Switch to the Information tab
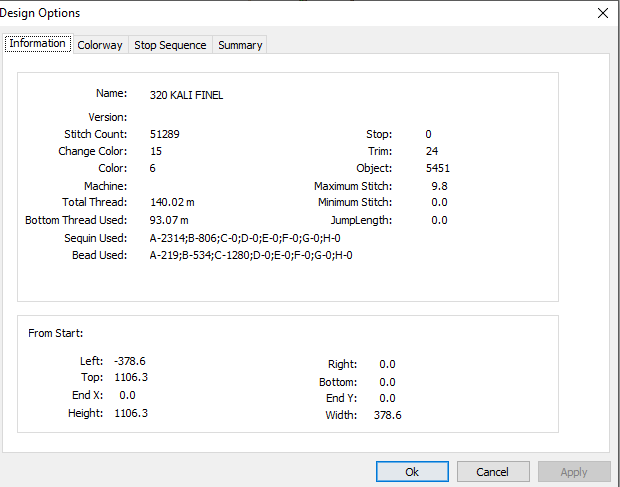620x487 pixels. pyautogui.click(x=38, y=43)
